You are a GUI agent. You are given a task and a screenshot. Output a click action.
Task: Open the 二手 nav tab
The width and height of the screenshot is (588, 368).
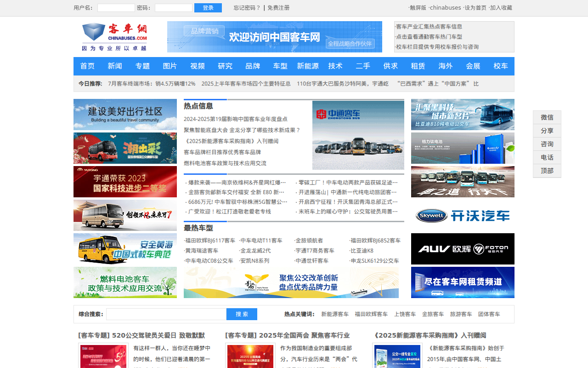[363, 66]
